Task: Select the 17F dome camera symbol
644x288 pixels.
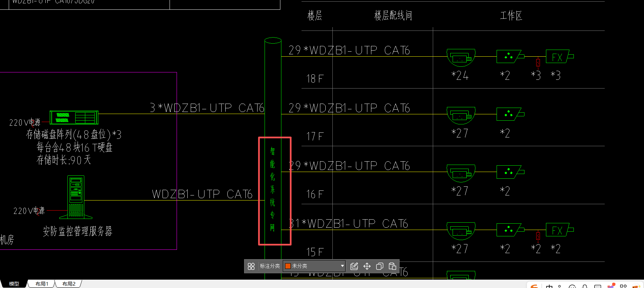Action: point(461,116)
